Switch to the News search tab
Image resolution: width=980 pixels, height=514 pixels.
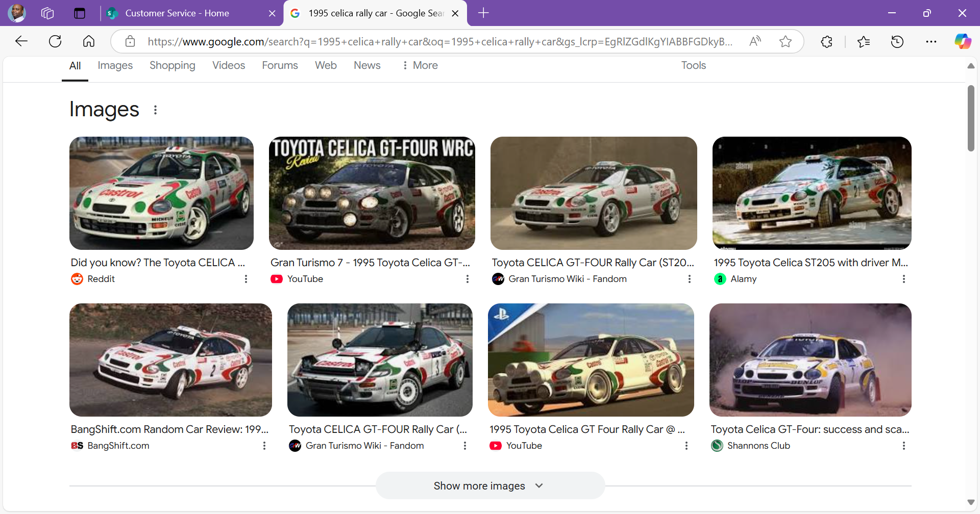point(367,65)
